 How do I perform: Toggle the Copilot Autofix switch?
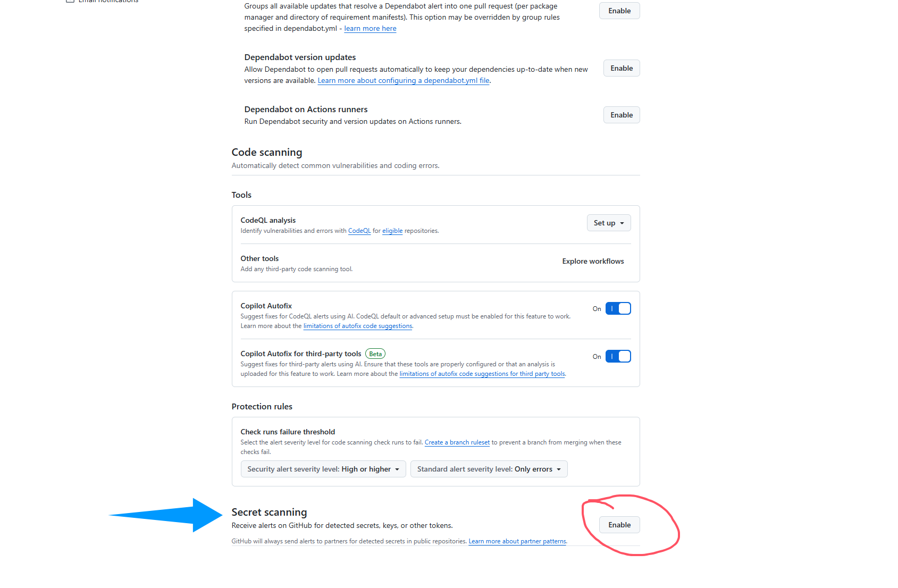[618, 308]
